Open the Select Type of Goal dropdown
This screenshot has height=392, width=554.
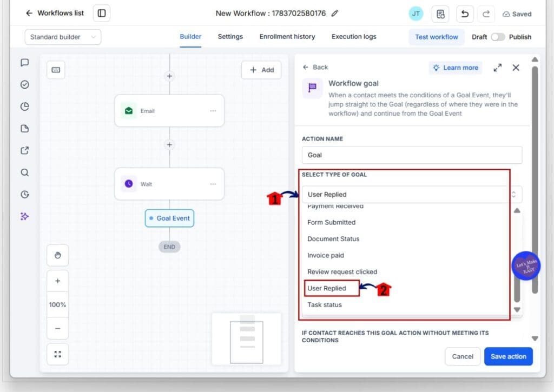(412, 195)
